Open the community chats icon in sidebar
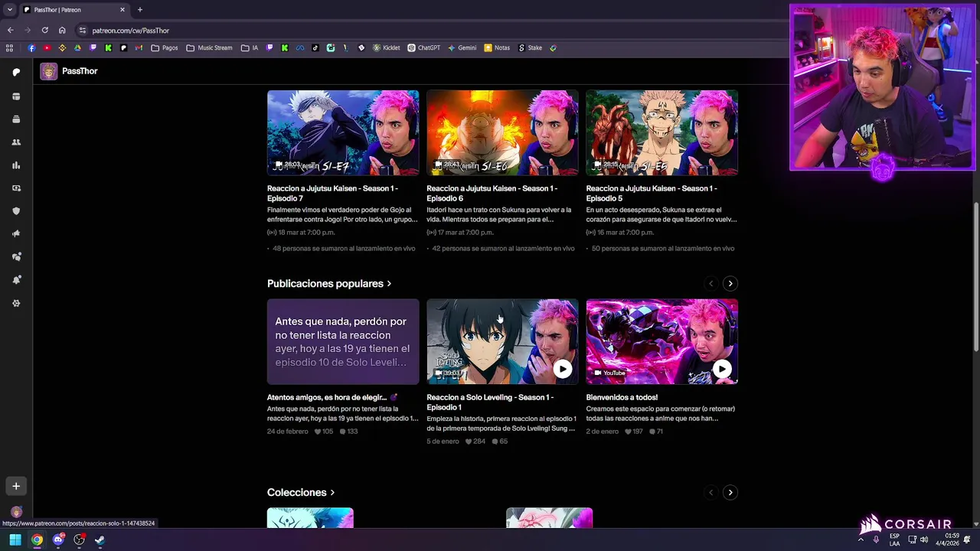The height and width of the screenshot is (551, 980). click(16, 257)
